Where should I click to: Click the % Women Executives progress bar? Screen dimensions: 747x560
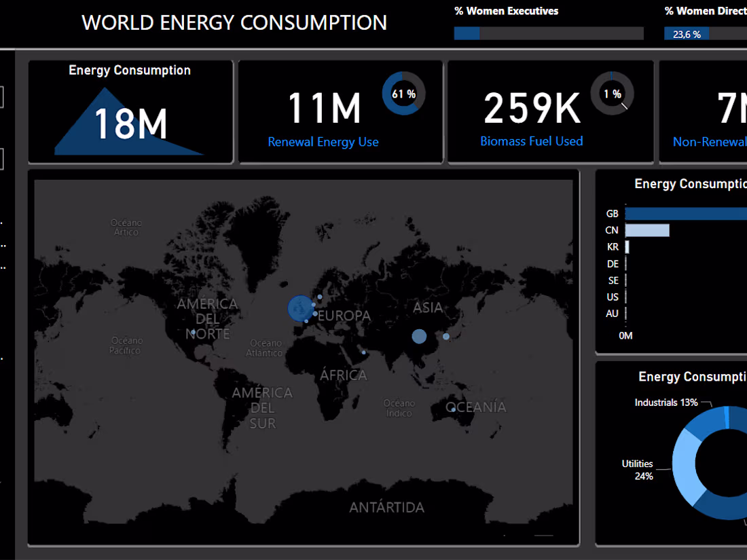(549, 33)
